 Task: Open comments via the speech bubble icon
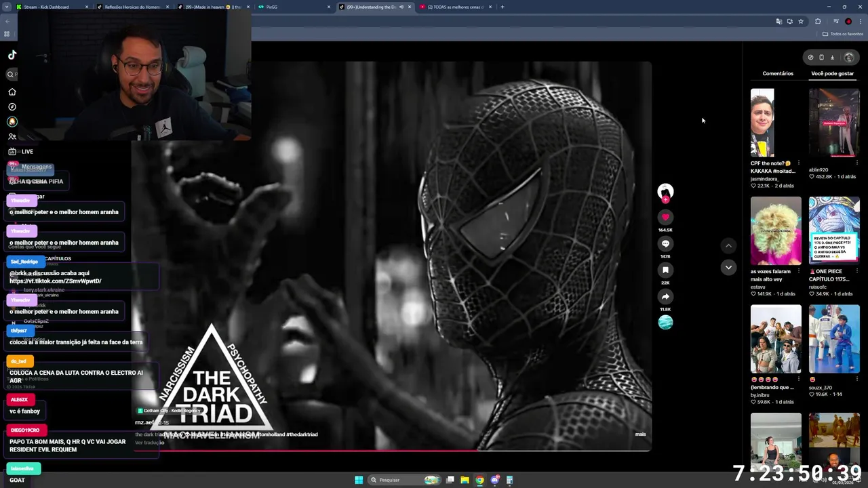(x=665, y=243)
